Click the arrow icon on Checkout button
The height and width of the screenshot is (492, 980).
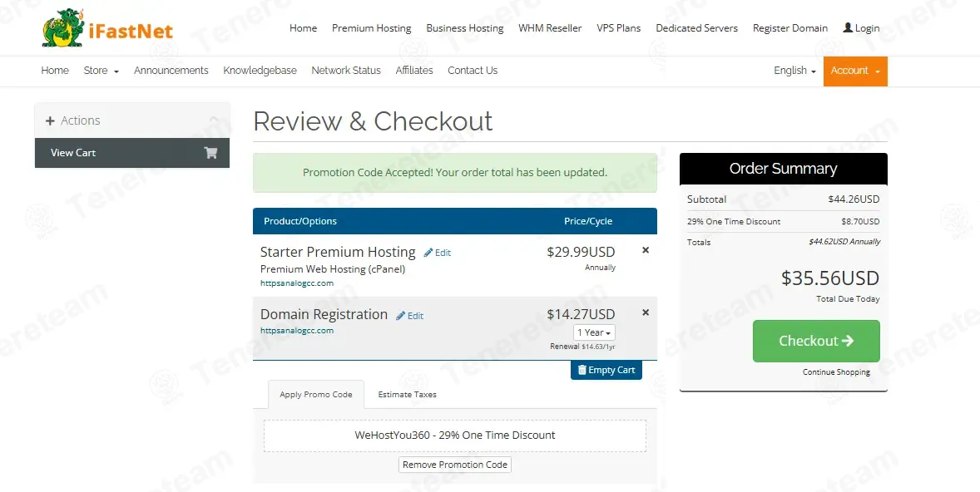click(x=848, y=340)
